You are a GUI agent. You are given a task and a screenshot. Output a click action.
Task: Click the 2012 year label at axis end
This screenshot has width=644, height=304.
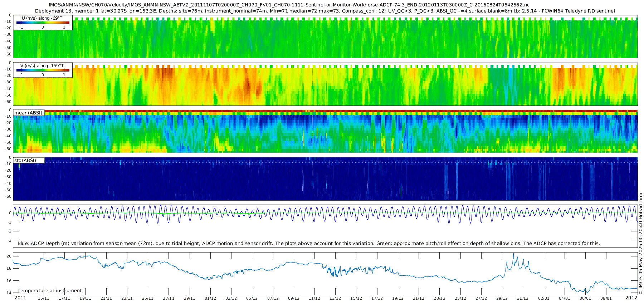631,298
